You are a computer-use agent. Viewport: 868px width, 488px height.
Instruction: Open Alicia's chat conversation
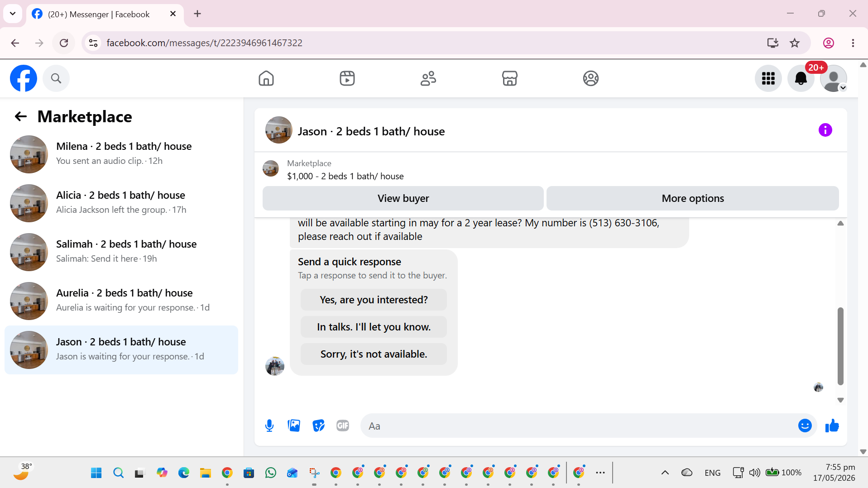point(121,203)
